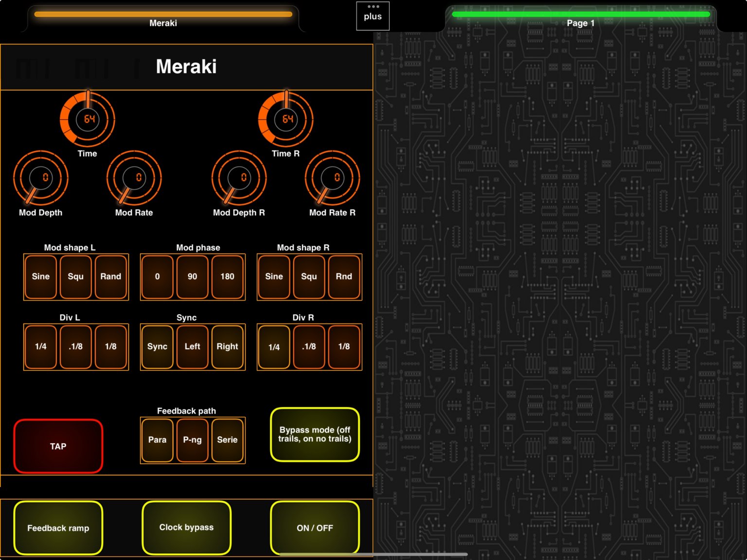Click the Mod Depth knob

[41, 178]
